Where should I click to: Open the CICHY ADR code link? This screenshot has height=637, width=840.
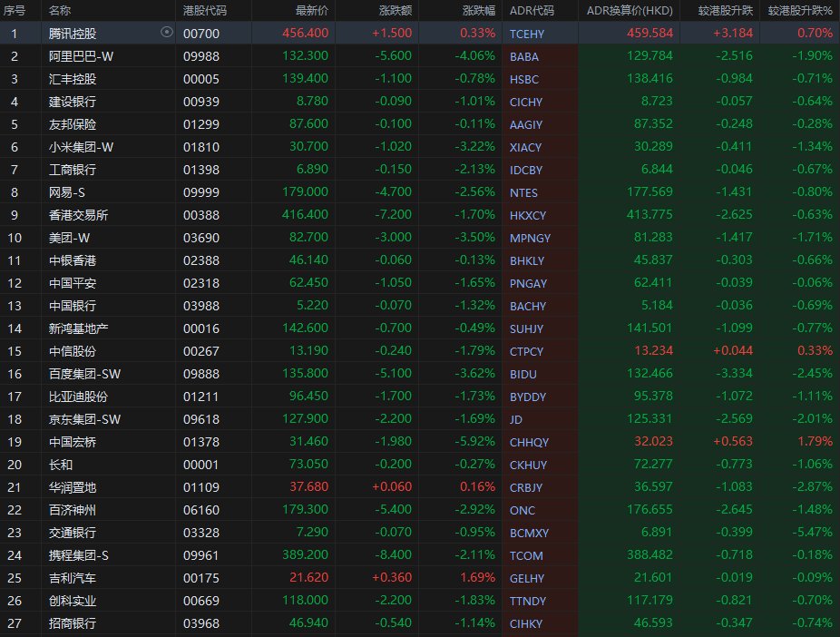526,102
